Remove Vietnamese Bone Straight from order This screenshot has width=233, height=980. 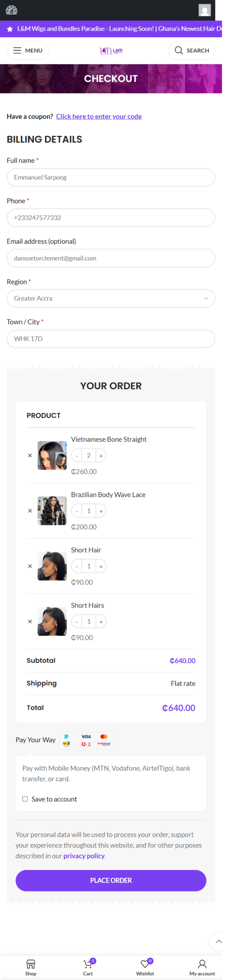pyautogui.click(x=30, y=456)
